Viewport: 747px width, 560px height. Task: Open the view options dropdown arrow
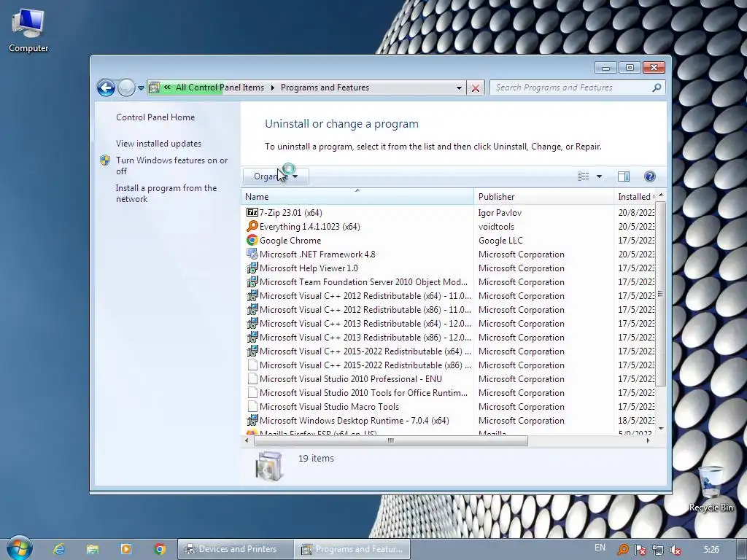[x=599, y=176]
